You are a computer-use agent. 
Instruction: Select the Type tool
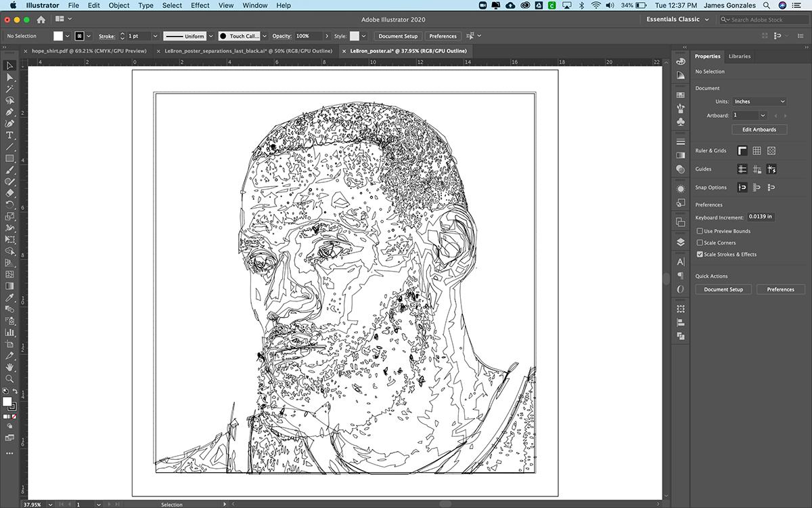pos(9,135)
